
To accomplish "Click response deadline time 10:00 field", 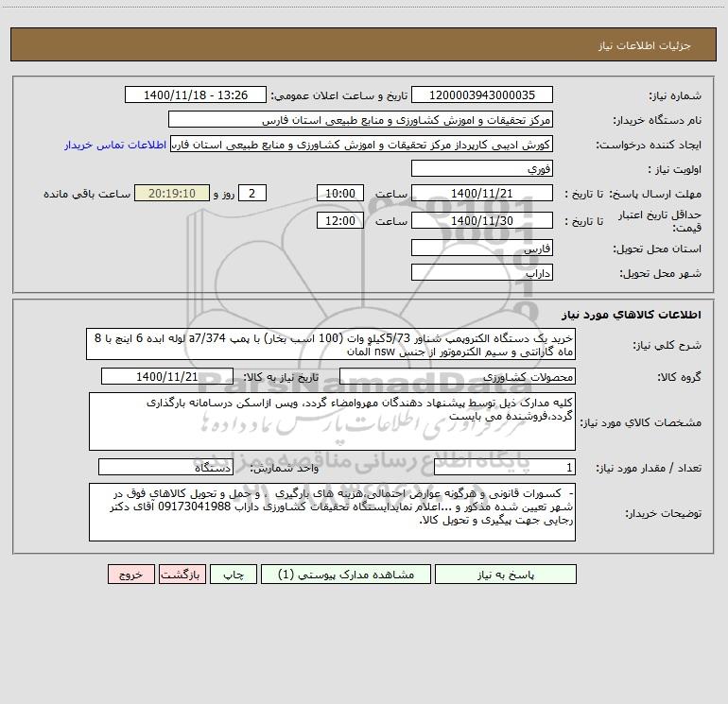I will click(339, 193).
